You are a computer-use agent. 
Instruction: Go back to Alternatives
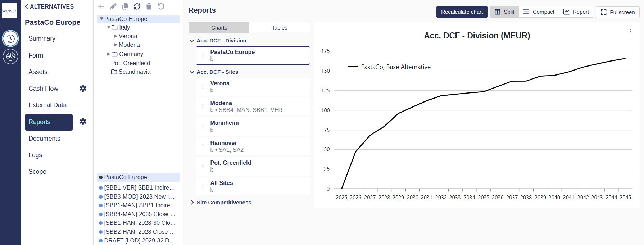pos(49,6)
